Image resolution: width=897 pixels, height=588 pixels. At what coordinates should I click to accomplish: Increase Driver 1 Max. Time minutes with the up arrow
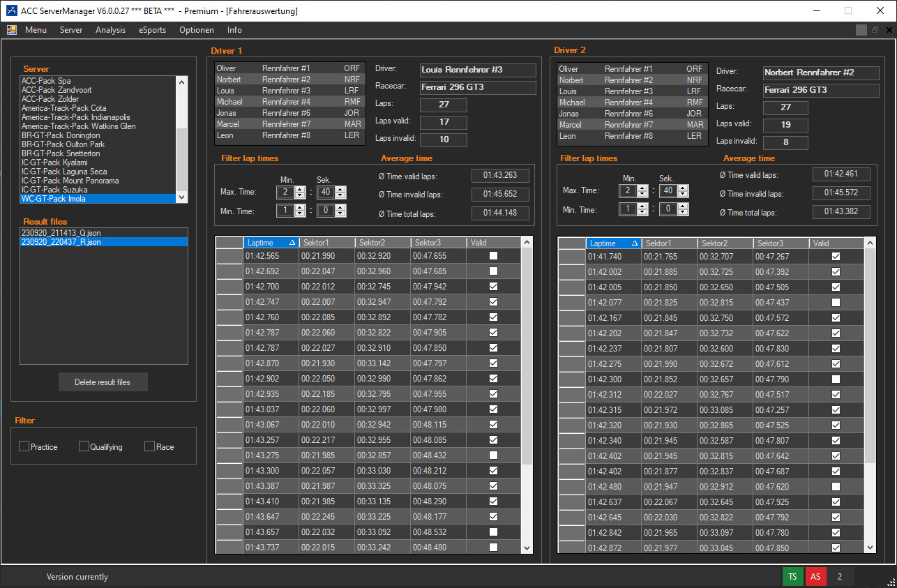300,188
